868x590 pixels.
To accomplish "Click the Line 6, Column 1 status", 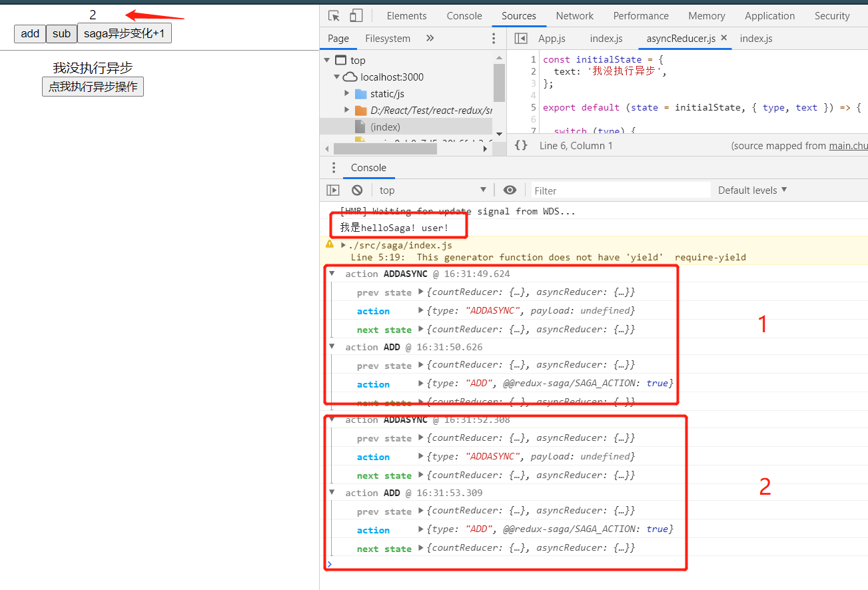I will point(576,146).
